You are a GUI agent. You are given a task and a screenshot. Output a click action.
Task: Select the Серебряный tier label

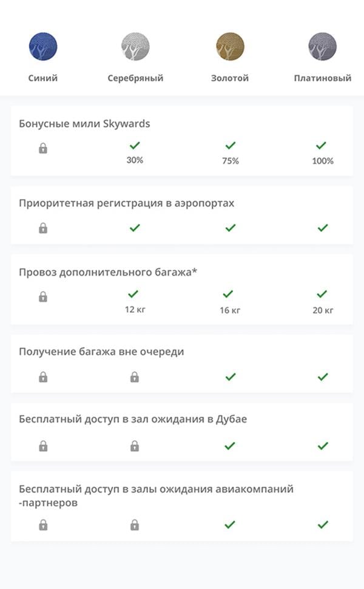click(x=135, y=78)
